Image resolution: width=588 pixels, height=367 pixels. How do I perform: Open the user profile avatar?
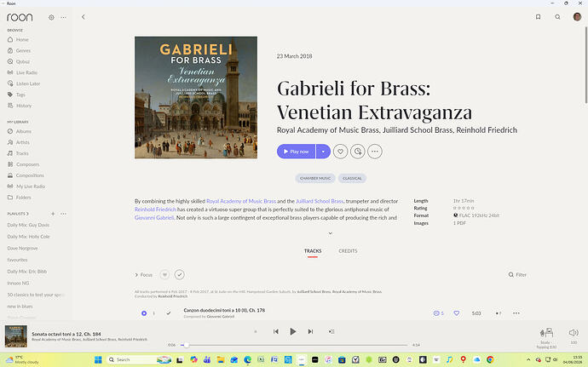pos(577,17)
